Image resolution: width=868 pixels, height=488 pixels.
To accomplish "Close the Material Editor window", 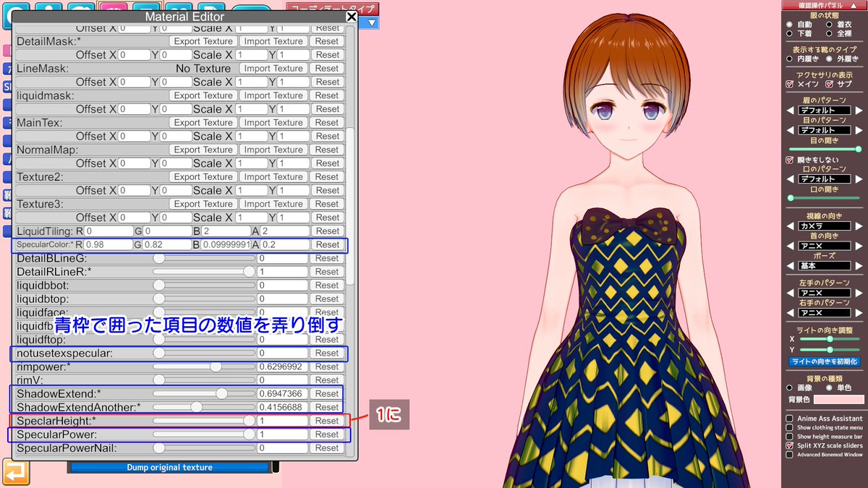I will 352,17.
